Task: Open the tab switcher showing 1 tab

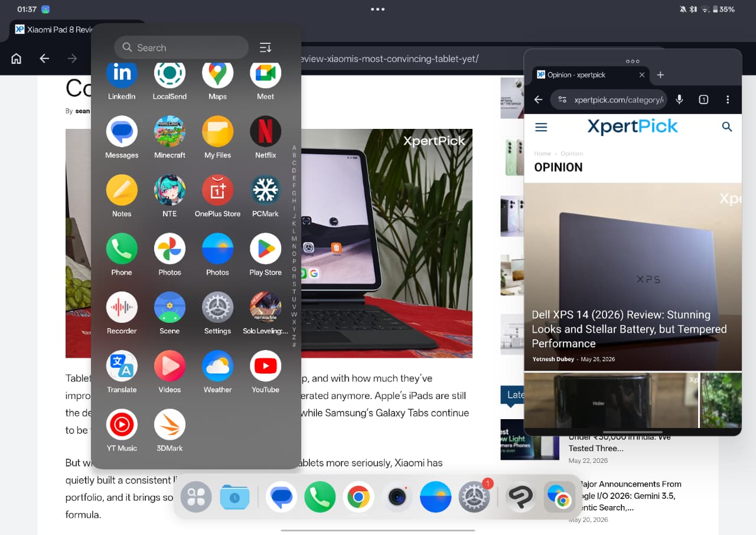Action: pos(703,99)
